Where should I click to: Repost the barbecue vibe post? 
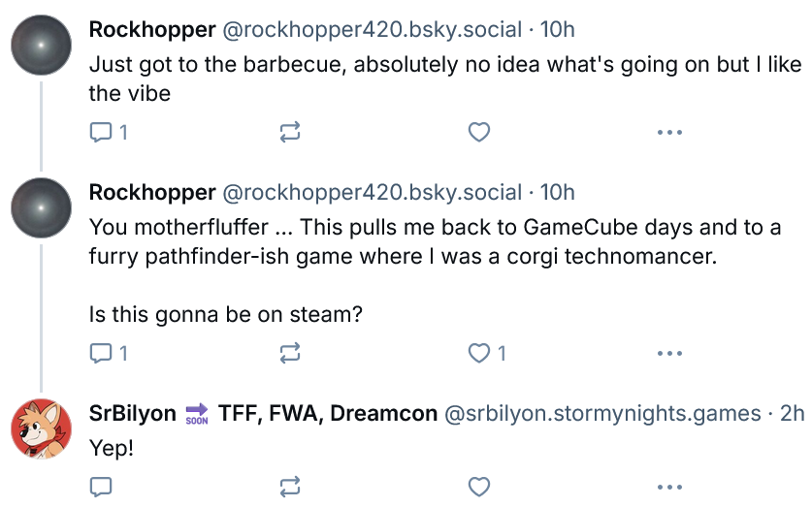(289, 133)
